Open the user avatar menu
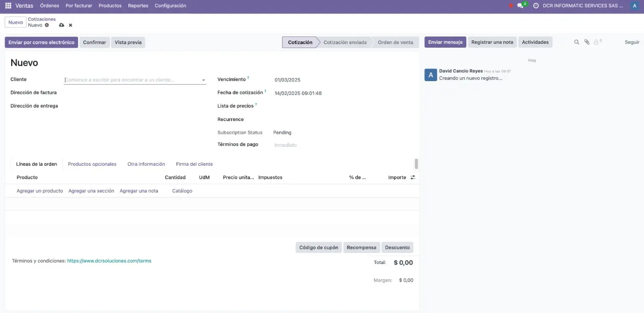The height and width of the screenshot is (313, 644). 634,6
